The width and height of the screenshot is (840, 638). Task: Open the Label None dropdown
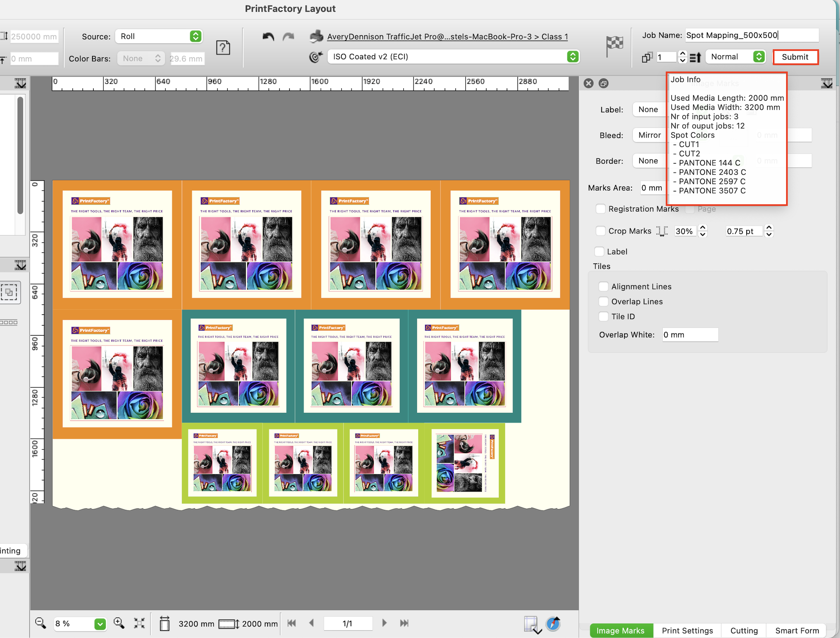pos(649,110)
